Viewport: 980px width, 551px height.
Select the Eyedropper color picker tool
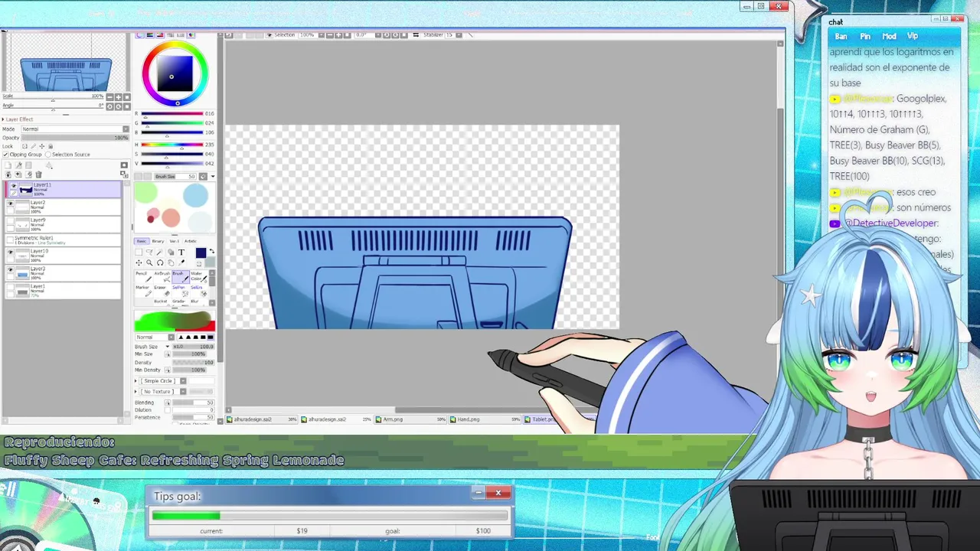click(x=181, y=263)
